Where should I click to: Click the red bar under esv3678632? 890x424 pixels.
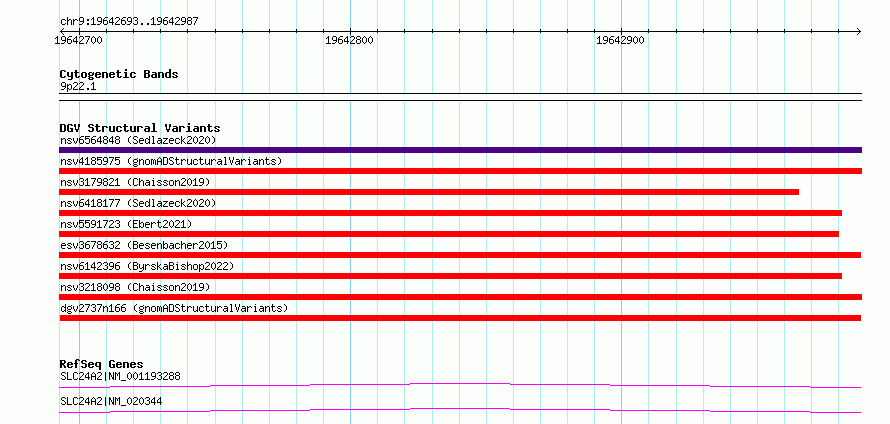pyautogui.click(x=460, y=255)
